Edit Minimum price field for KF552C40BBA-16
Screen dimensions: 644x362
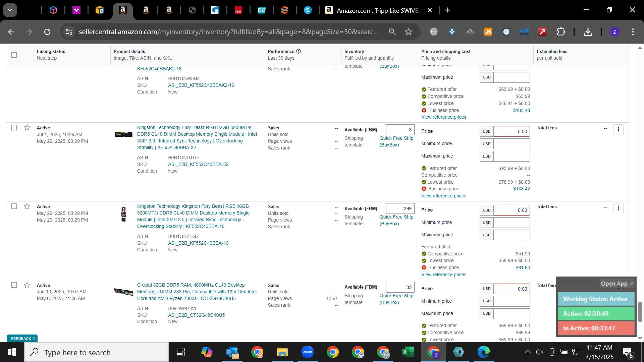coord(512,223)
